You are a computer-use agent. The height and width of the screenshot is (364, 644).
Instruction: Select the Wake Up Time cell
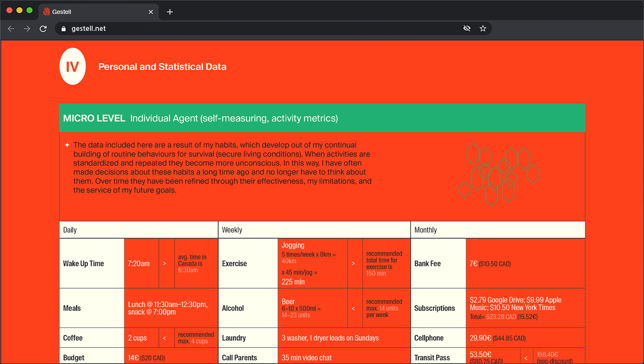[92, 263]
